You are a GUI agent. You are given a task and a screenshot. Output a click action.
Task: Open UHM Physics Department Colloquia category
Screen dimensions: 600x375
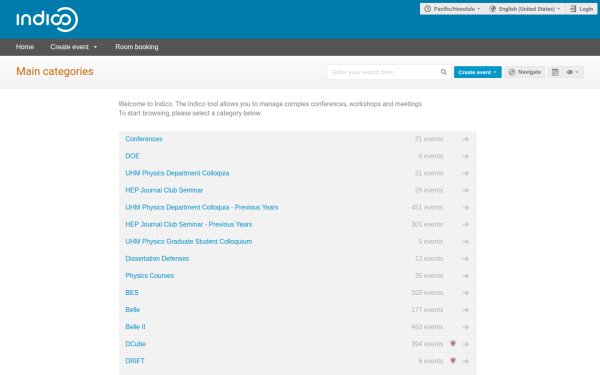(x=177, y=173)
